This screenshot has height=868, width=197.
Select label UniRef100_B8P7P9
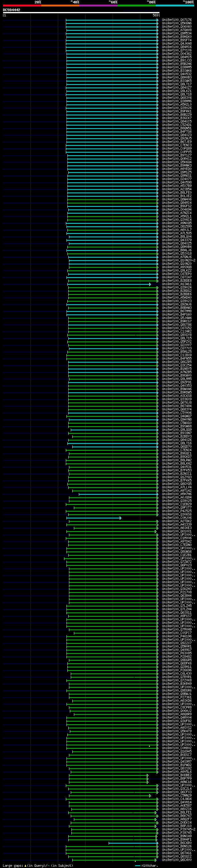coord(177,778)
